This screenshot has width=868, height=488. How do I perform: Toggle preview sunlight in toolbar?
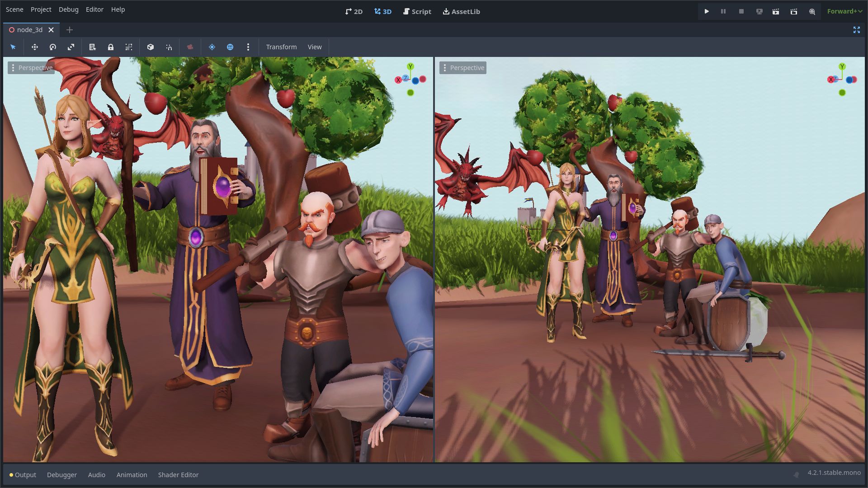coord(212,47)
